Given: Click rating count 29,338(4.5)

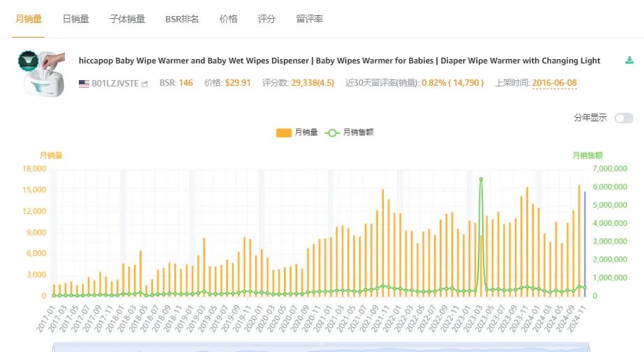Looking at the screenshot, I should [313, 83].
